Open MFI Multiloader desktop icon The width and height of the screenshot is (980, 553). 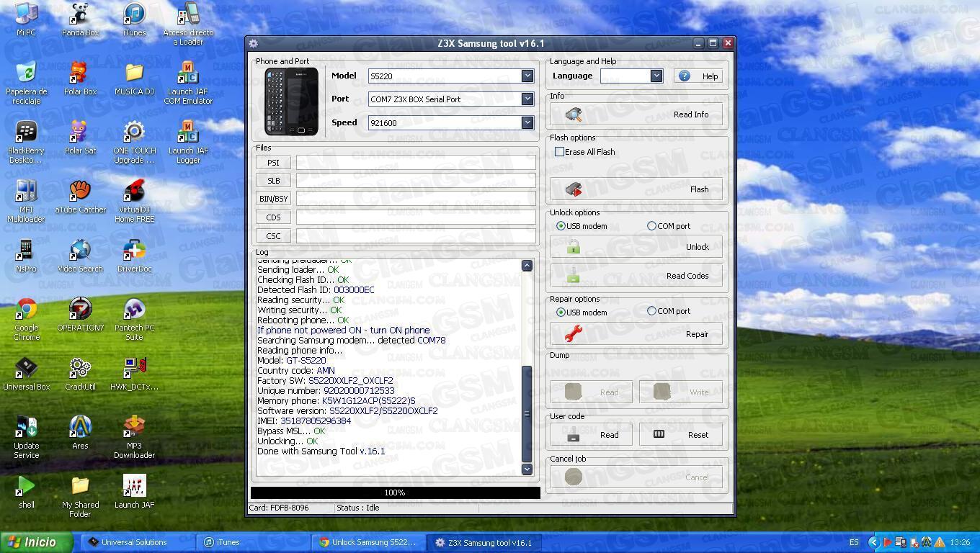click(27, 201)
